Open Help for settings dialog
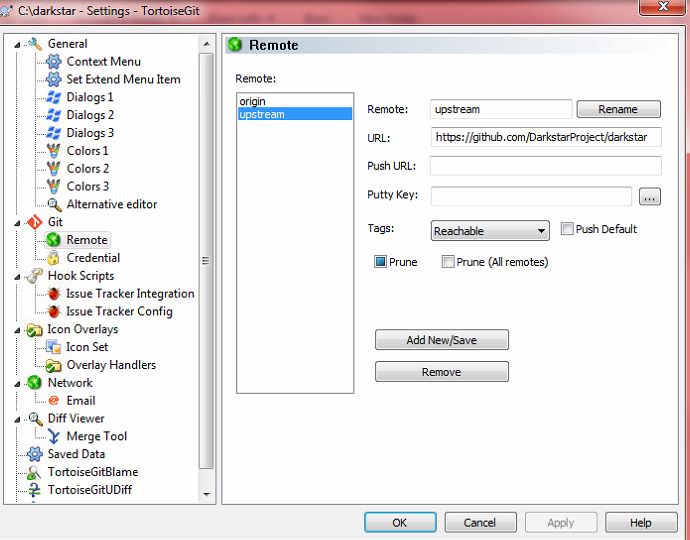The image size is (690, 540). (x=641, y=522)
